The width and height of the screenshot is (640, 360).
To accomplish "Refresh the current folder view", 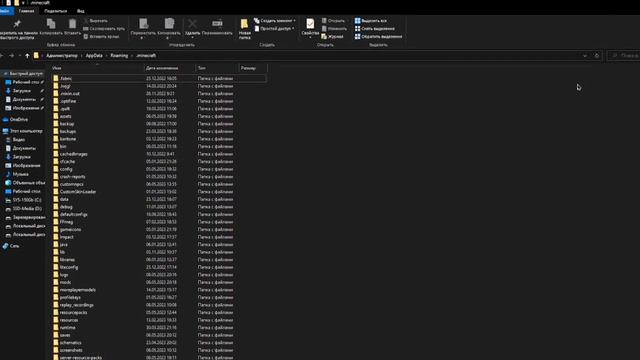I will [597, 56].
